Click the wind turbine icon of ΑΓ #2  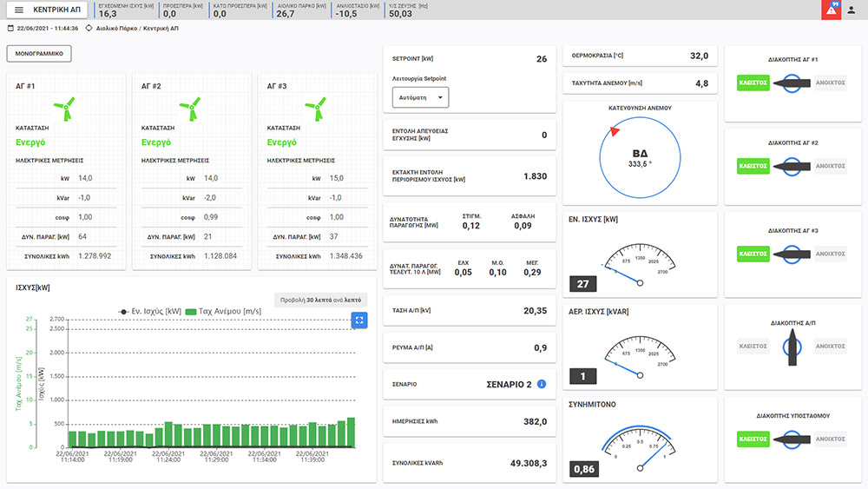pos(189,109)
